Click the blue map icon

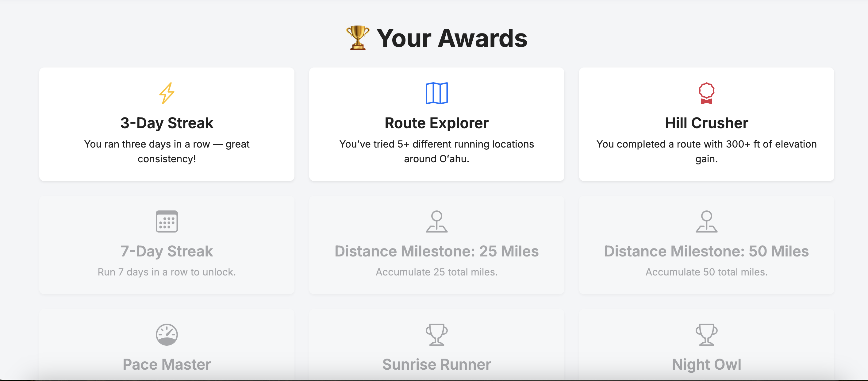(x=436, y=93)
